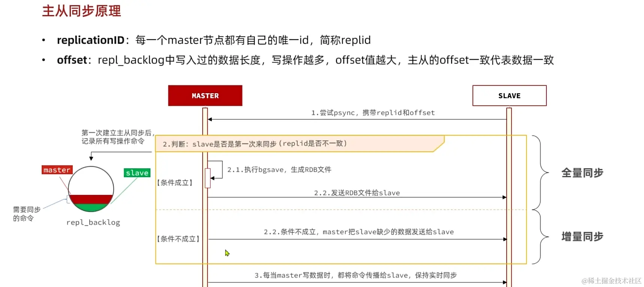Click the 增量同步 label
Screen dimensions: 644x287
click(582, 236)
